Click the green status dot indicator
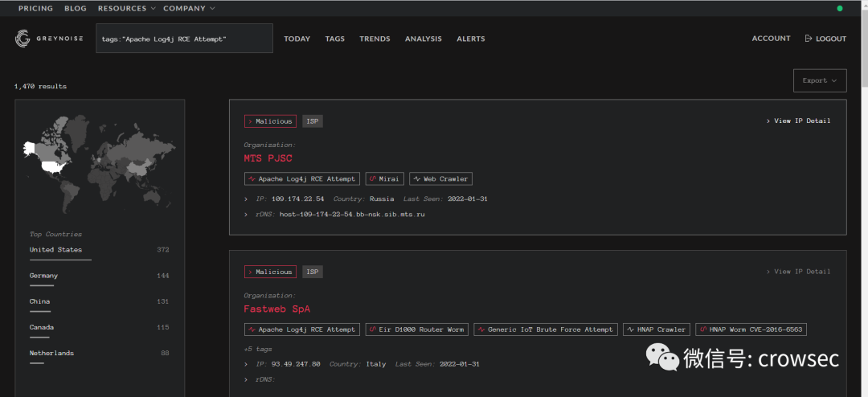868x397 pixels. [x=840, y=8]
